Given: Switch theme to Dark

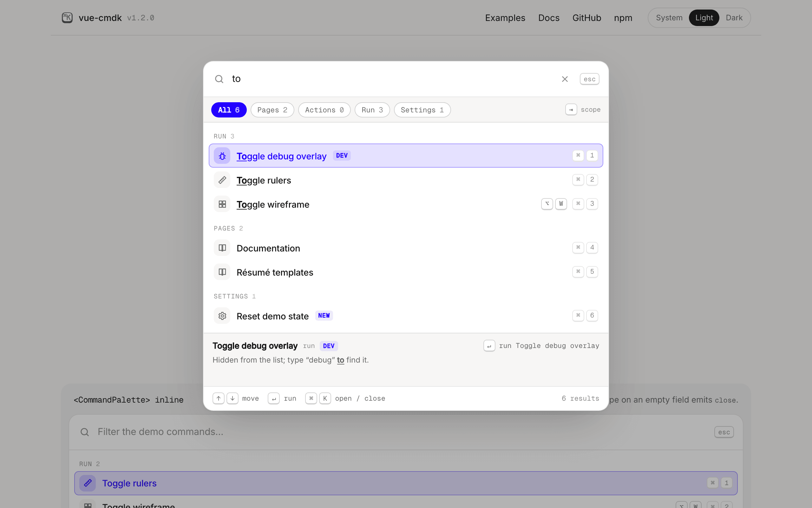Looking at the screenshot, I should pyautogui.click(x=734, y=18).
